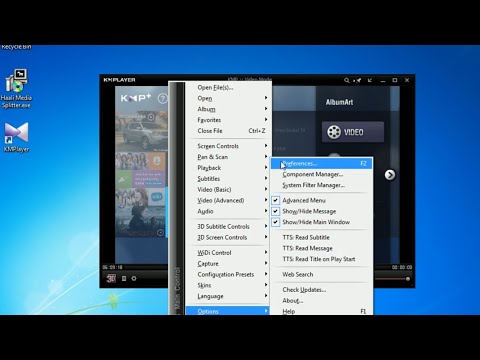
Task: Click the KMP+ logo in side panel
Action: 136,98
